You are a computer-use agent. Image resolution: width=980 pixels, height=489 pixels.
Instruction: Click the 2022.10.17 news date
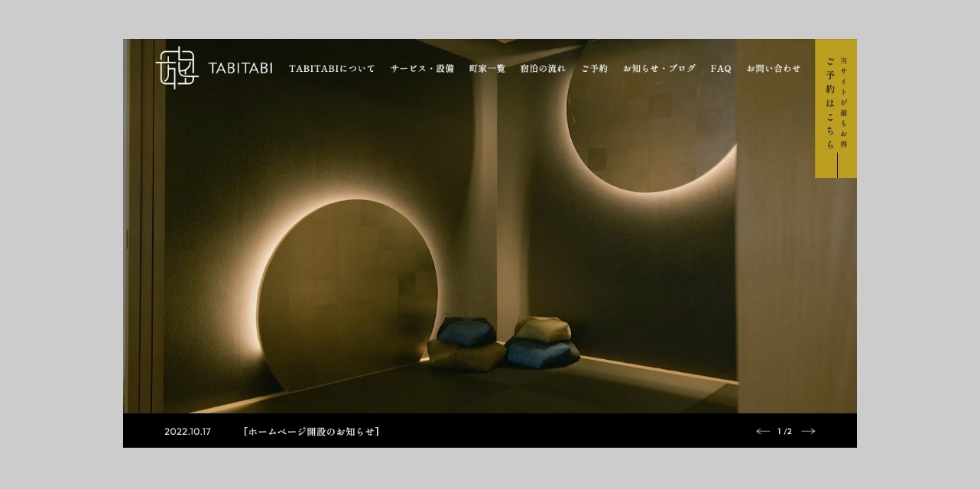pos(187,432)
